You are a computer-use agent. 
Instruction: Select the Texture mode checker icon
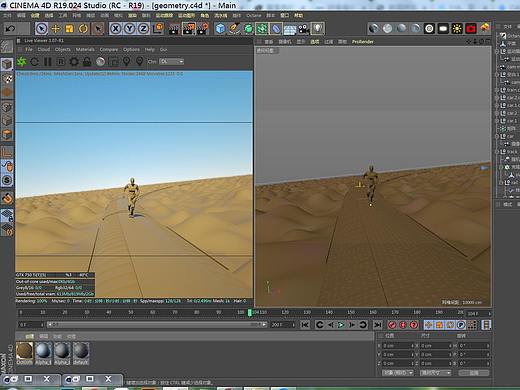point(7,79)
